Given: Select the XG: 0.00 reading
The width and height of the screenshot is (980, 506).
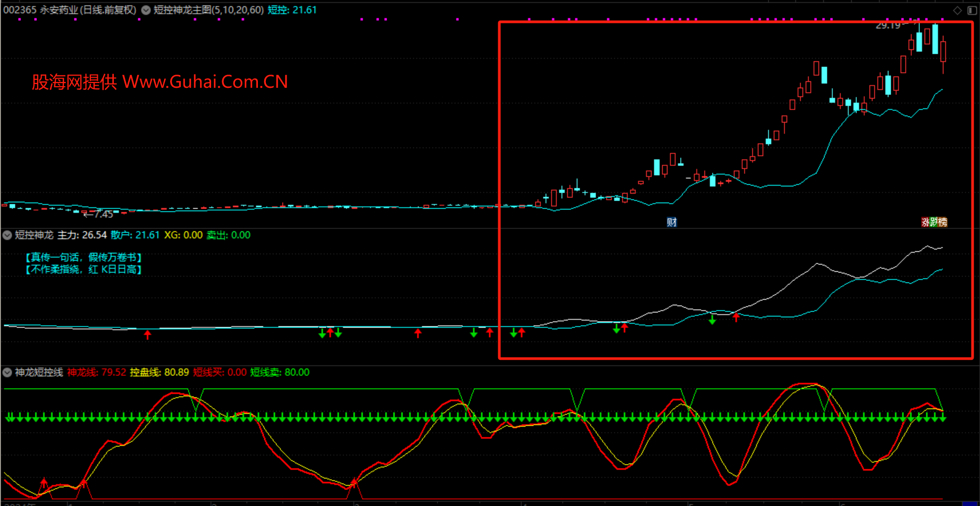Looking at the screenshot, I should pyautogui.click(x=183, y=235).
